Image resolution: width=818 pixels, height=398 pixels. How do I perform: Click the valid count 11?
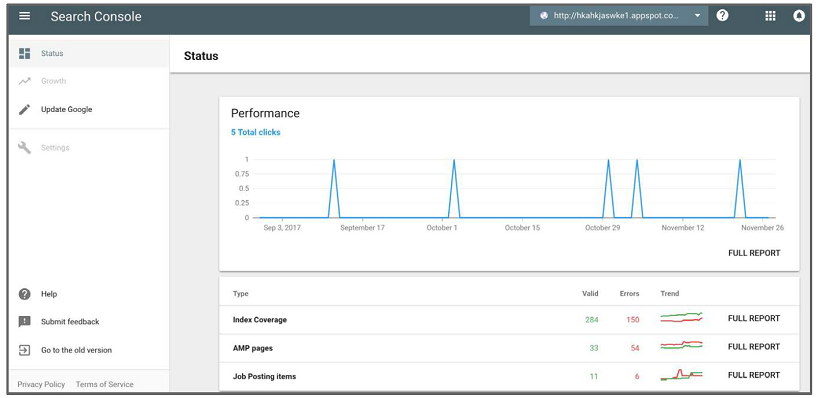point(594,376)
